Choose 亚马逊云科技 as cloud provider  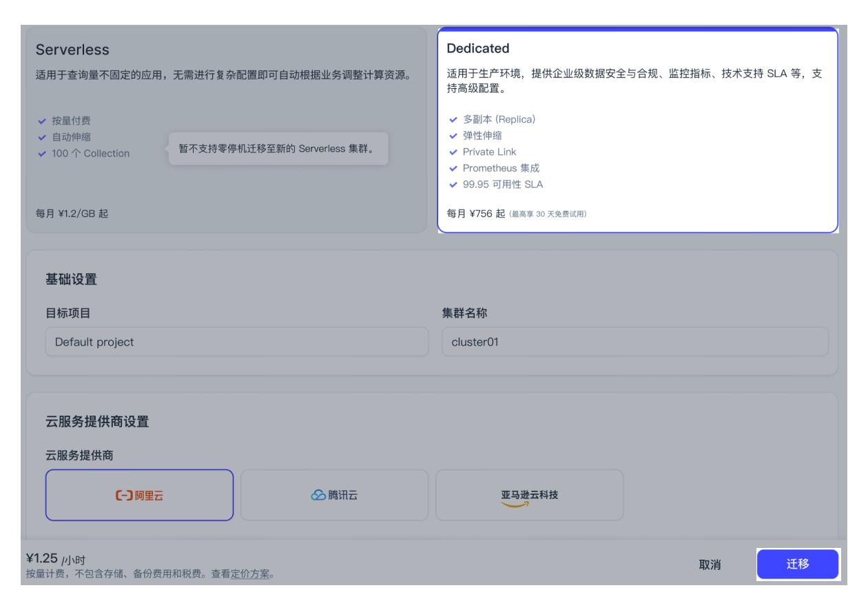click(x=530, y=495)
